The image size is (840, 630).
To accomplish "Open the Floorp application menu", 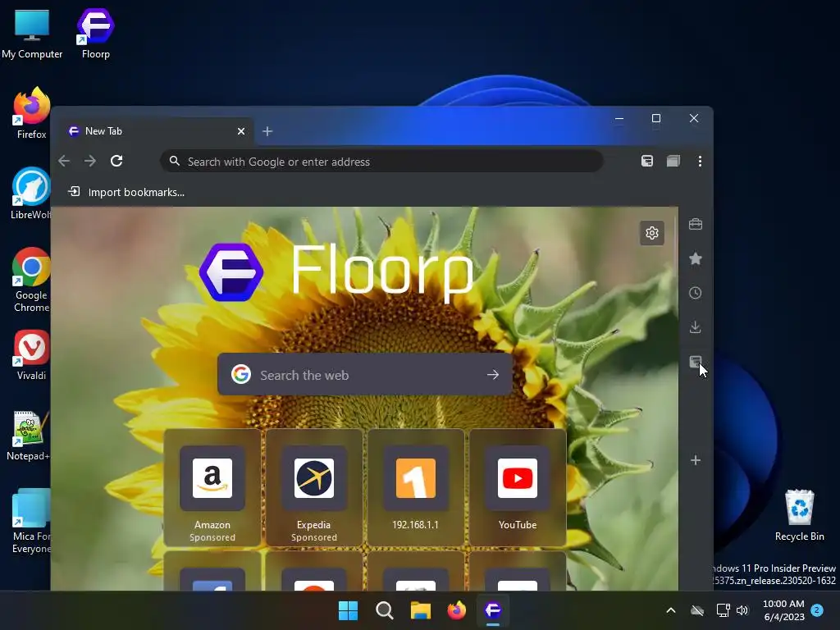I will (700, 162).
